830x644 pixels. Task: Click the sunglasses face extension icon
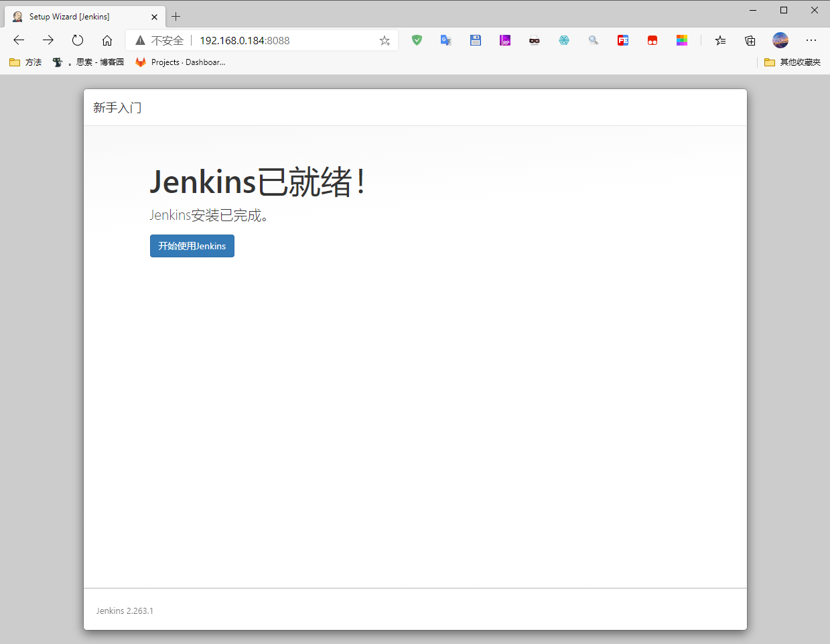tap(535, 40)
